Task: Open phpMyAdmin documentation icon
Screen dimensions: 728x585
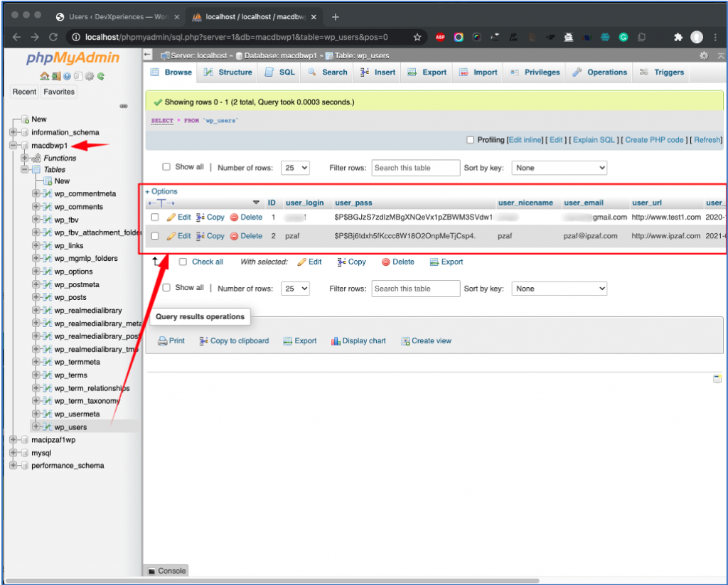Action: tap(67, 76)
